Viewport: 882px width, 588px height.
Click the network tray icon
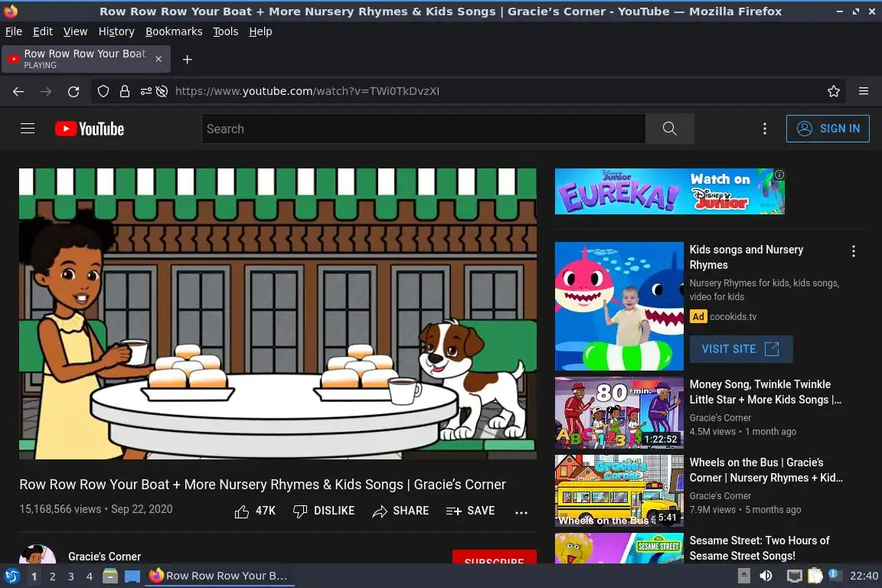click(x=794, y=576)
